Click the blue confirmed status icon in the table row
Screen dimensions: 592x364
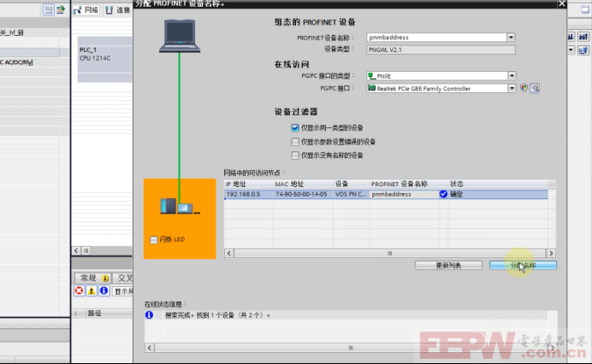pos(443,194)
